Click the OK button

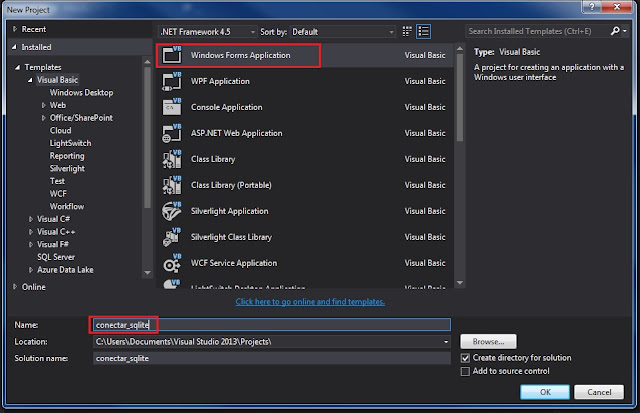pos(545,392)
